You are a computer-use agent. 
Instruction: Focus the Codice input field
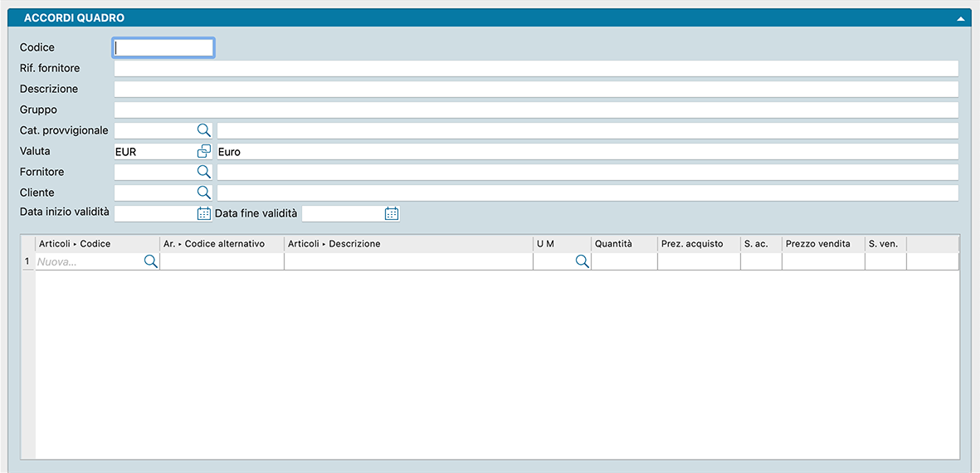click(163, 48)
